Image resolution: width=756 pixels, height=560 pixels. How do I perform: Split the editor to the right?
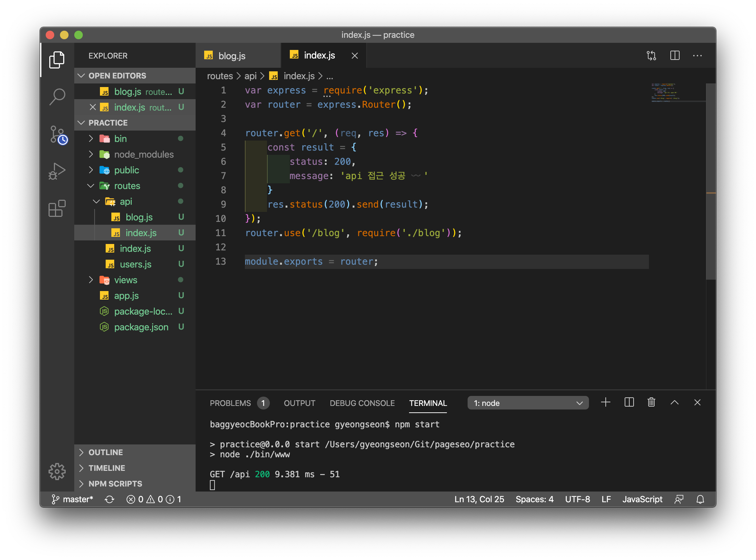[x=675, y=56]
